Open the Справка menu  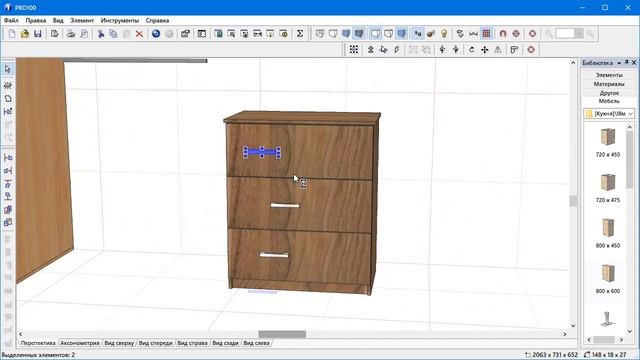[x=157, y=20]
